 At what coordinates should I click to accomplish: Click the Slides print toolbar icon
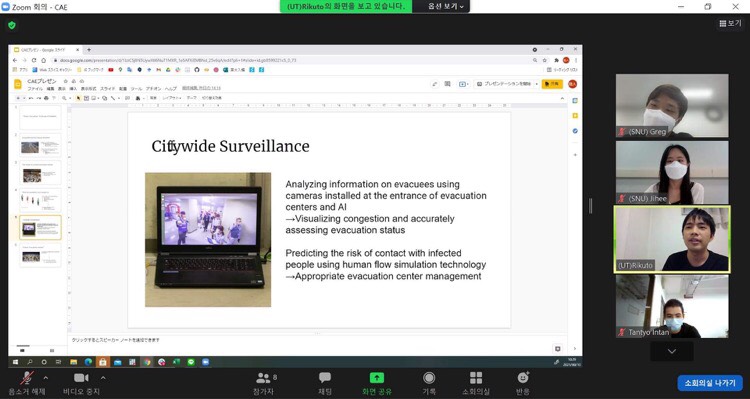coord(46,98)
